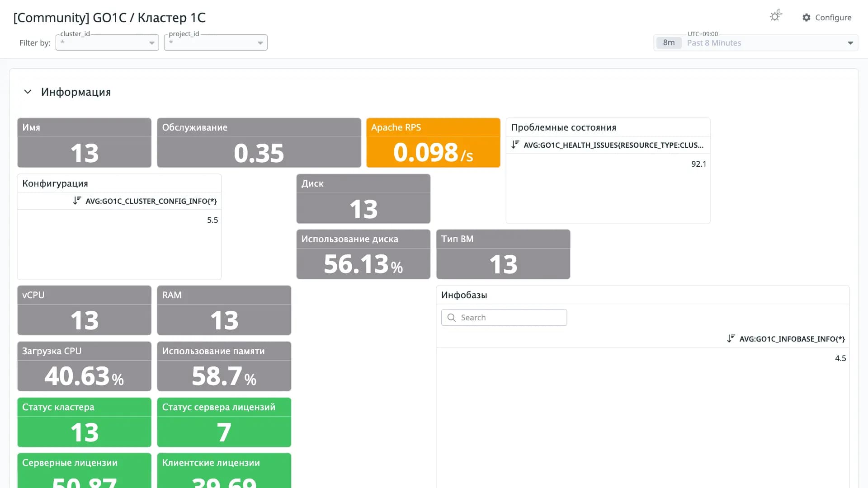The width and height of the screenshot is (868, 488).
Task: Click the Статус кластера widget
Action: tap(84, 422)
